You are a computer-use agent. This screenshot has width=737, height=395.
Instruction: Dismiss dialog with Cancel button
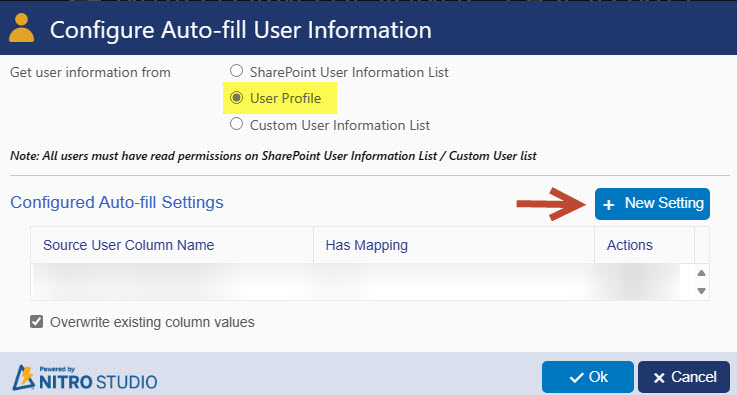(684, 377)
